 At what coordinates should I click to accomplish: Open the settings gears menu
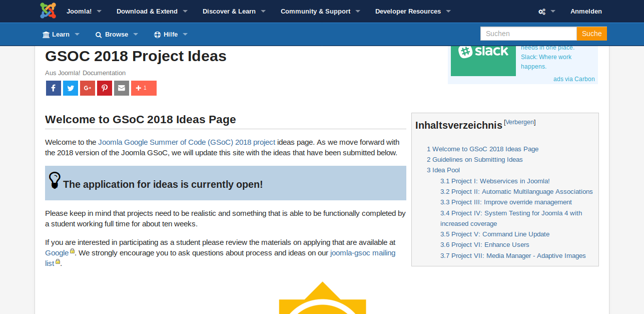(546, 12)
